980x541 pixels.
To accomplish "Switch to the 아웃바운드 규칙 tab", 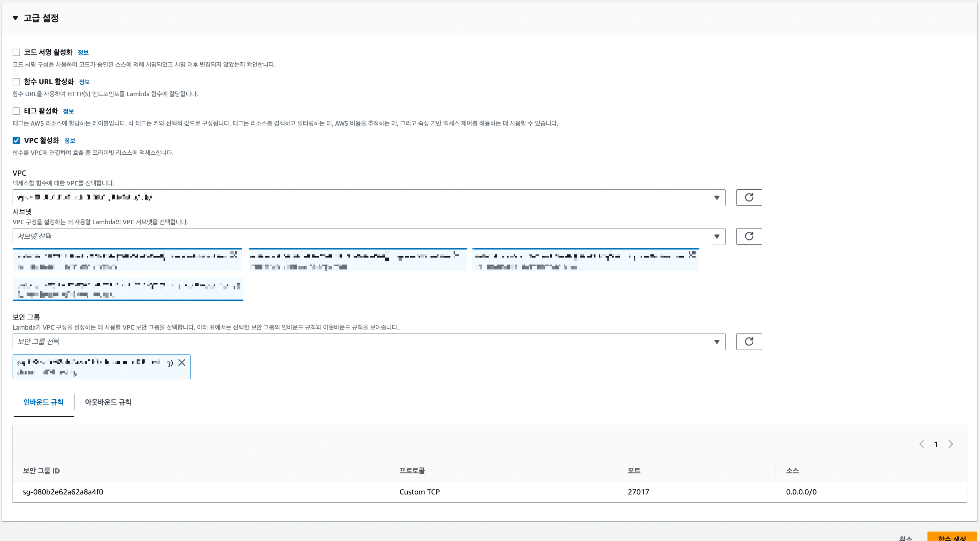I will [108, 402].
